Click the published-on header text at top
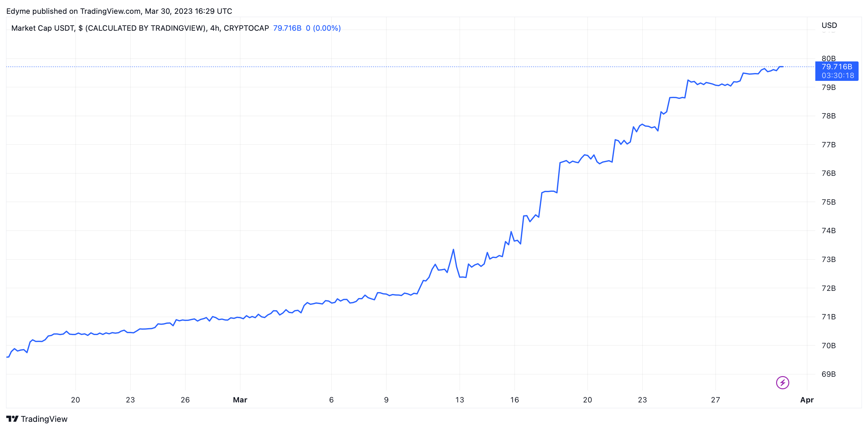The width and height of the screenshot is (868, 430). pos(119,11)
